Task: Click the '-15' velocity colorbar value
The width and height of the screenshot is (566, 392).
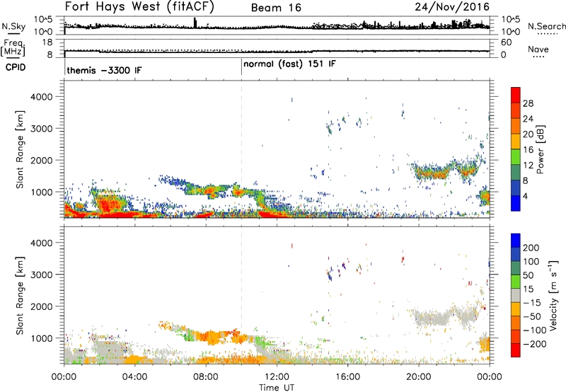Action: click(532, 303)
